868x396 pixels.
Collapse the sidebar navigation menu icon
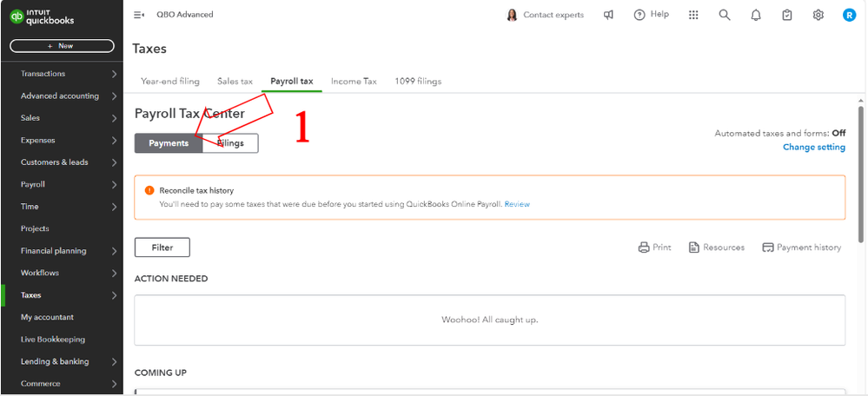[x=139, y=15]
